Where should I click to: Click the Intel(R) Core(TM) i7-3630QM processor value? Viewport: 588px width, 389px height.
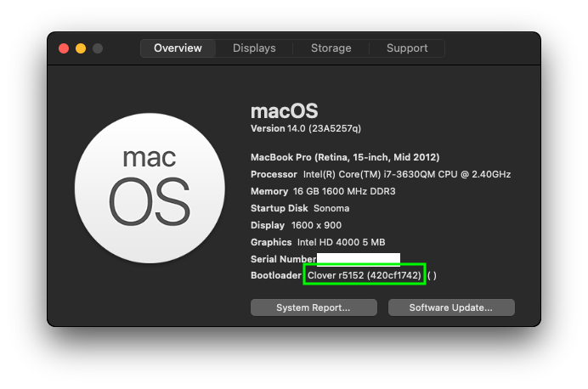point(407,174)
